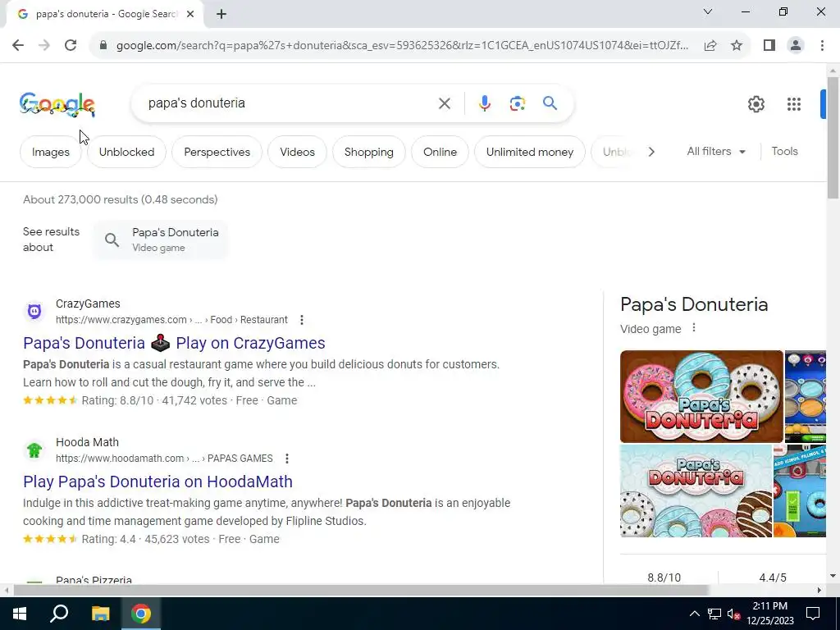Image resolution: width=840 pixels, height=630 pixels.
Task: Switch to Shopping results
Action: pos(368,152)
